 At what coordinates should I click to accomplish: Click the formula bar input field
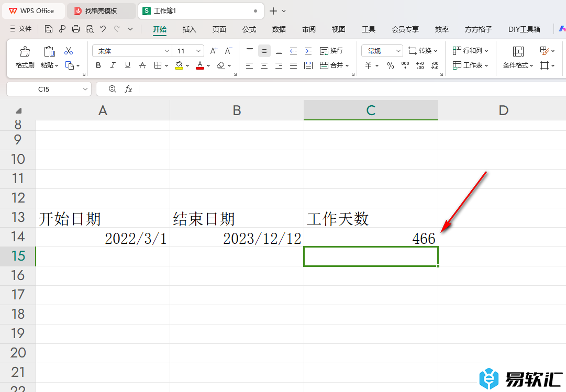pyautogui.click(x=352, y=89)
